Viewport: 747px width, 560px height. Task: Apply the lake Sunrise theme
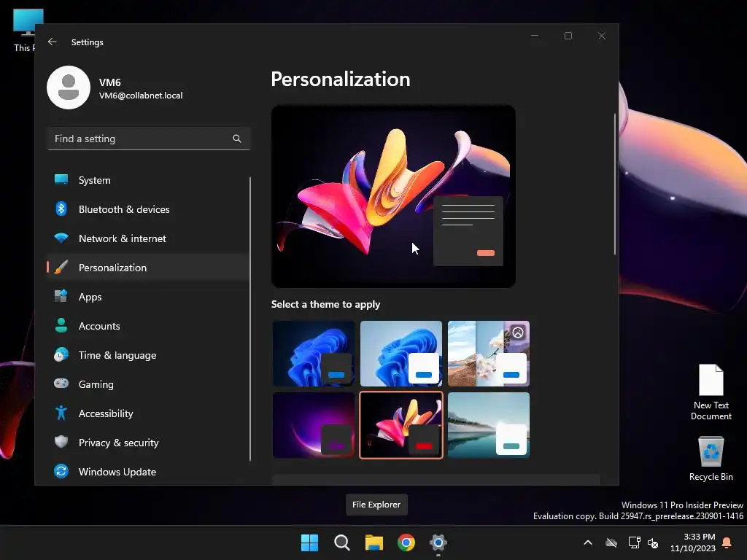point(489,425)
